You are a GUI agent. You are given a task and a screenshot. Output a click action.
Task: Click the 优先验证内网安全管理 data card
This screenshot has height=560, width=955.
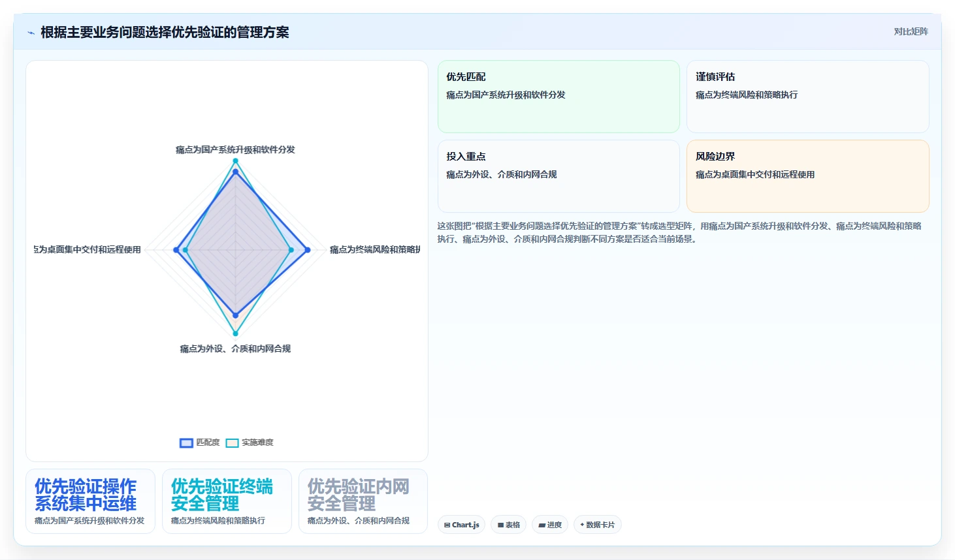[363, 501]
